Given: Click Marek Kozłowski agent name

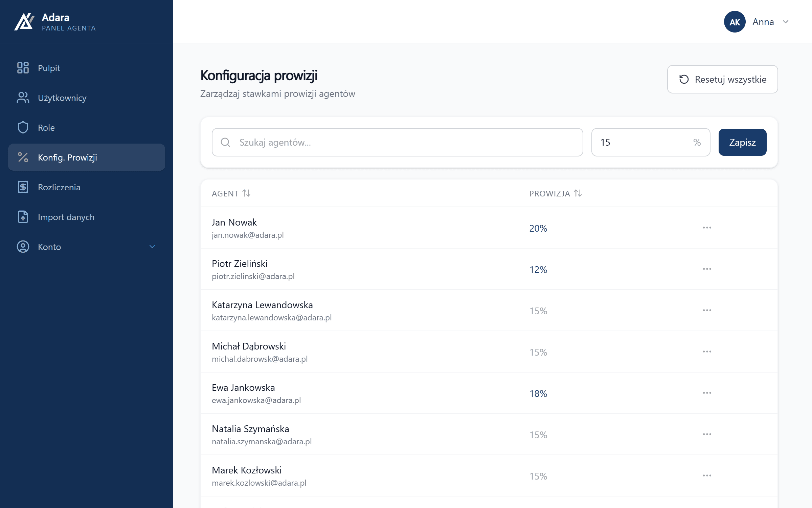Looking at the screenshot, I should click(x=247, y=470).
